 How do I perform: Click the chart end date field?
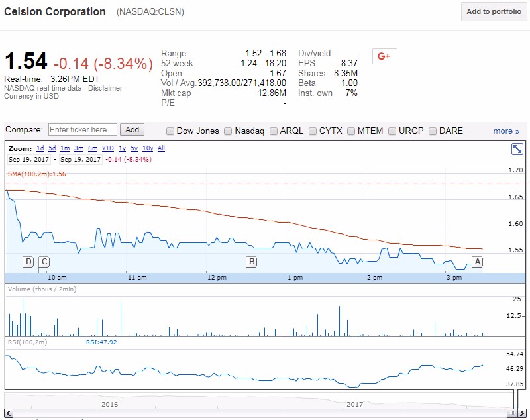pos(80,160)
